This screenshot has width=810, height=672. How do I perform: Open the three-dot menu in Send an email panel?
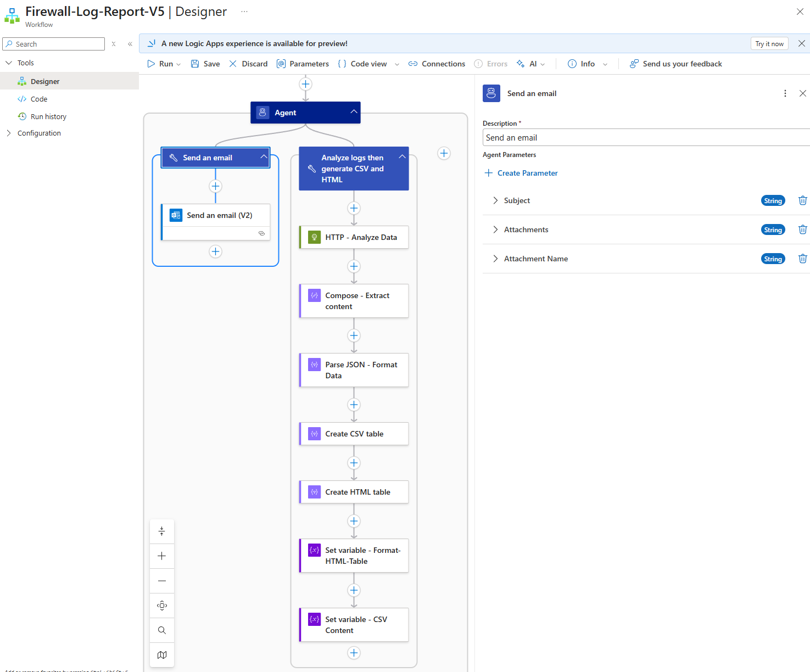pyautogui.click(x=785, y=93)
